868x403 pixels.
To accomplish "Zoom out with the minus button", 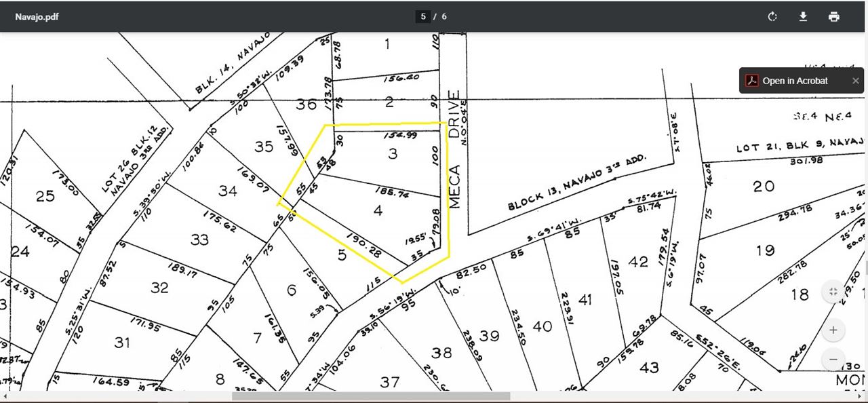I will [x=833, y=359].
